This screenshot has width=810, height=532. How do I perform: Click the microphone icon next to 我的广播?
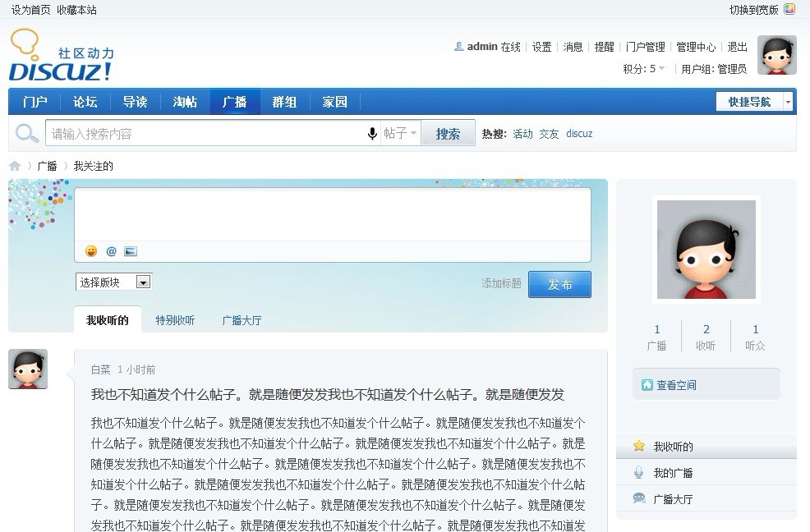pyautogui.click(x=639, y=472)
